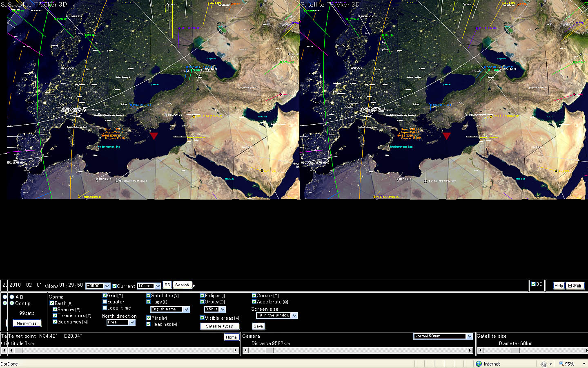
Task: Click the right arrow of target altitude scrollbar
Action: point(236,350)
